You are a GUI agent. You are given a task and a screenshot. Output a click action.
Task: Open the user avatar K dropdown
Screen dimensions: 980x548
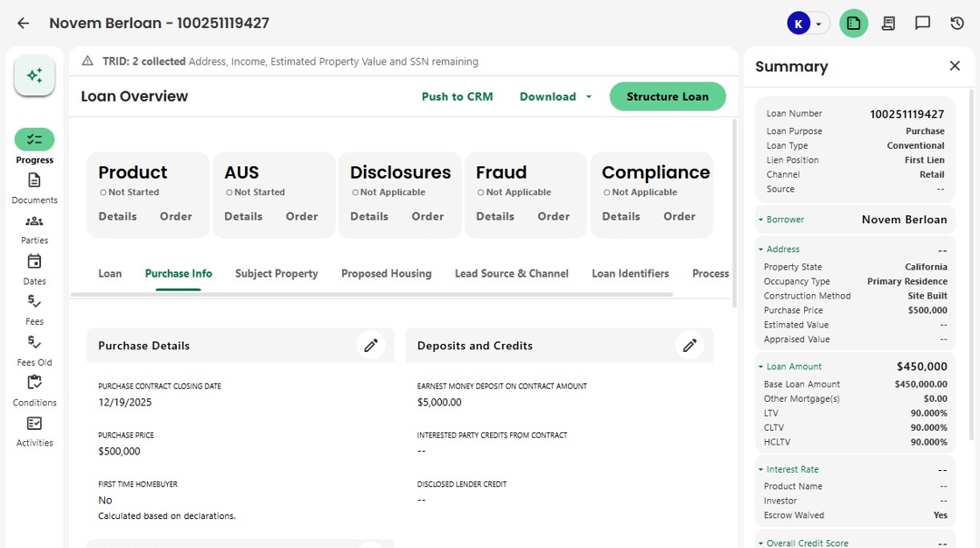pyautogui.click(x=807, y=24)
